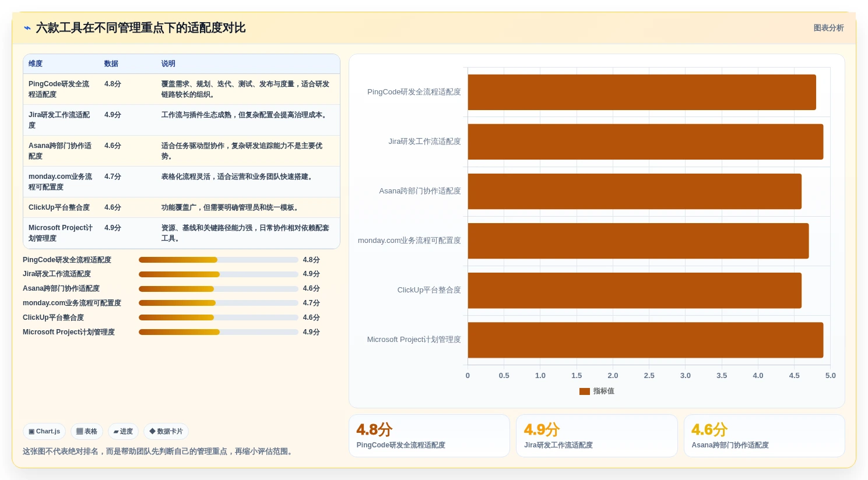The width and height of the screenshot is (868, 480).
Task: Click the Microsoft Project bar in the chart
Action: click(x=645, y=340)
